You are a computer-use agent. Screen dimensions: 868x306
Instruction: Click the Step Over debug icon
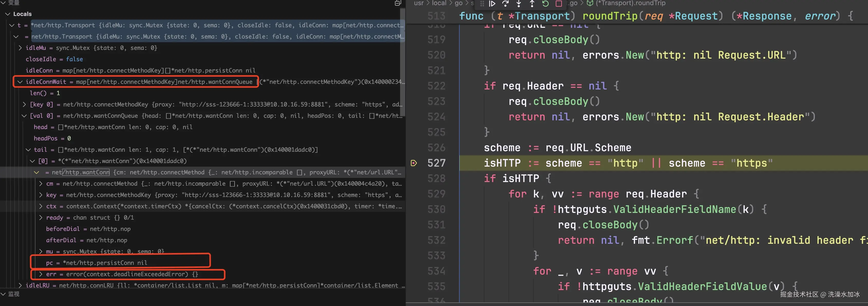[505, 3]
